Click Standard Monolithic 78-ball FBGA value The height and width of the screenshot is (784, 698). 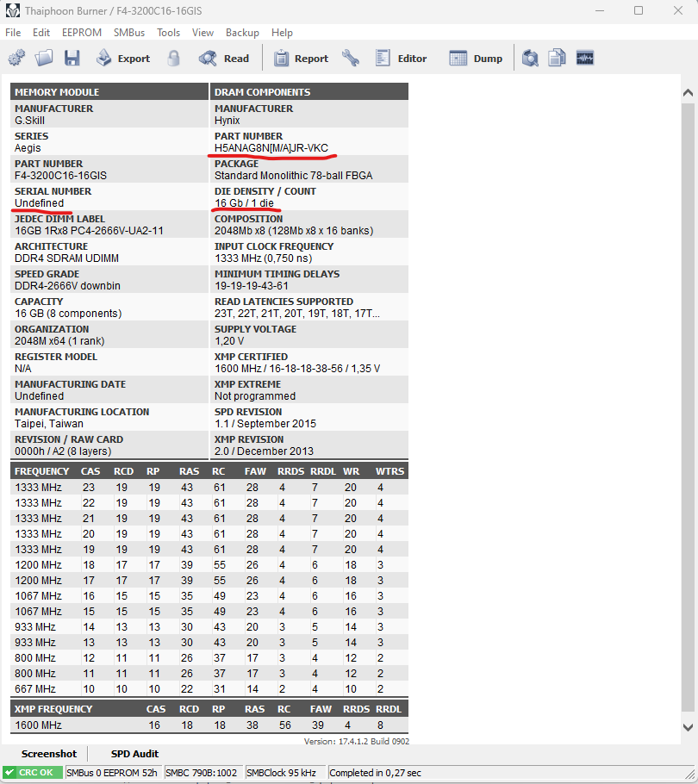pyautogui.click(x=294, y=176)
